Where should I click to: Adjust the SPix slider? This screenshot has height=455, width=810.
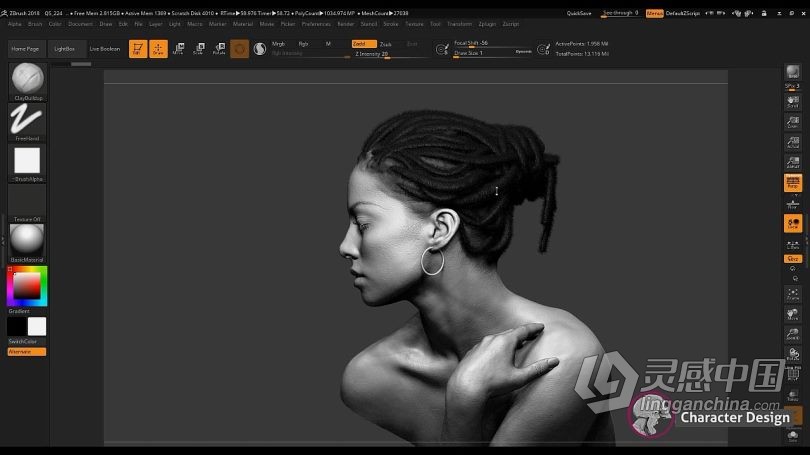[x=793, y=87]
